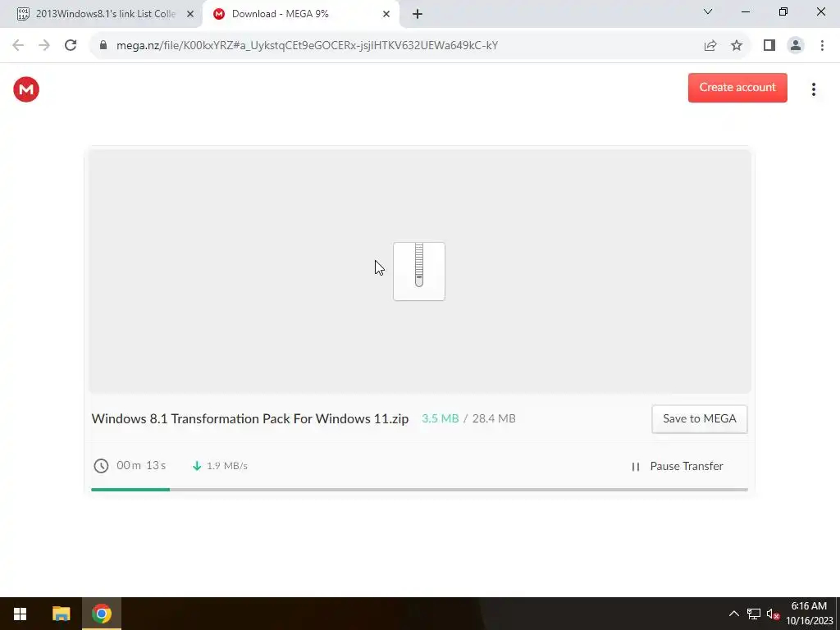Toggle the Chrome side panel

(769, 46)
